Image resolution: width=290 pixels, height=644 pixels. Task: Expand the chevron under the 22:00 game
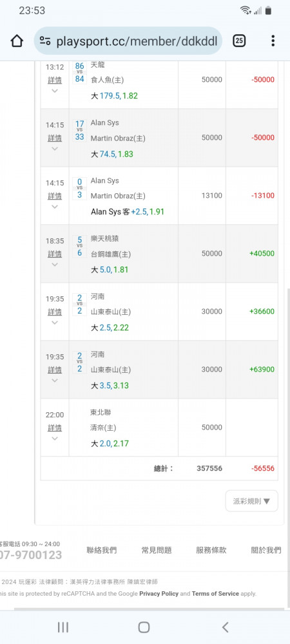pyautogui.click(x=55, y=438)
